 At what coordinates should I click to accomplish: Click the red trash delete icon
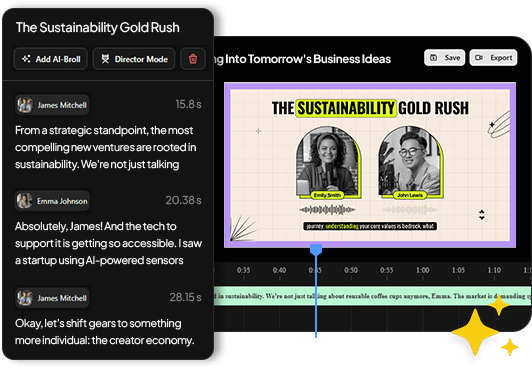[193, 59]
